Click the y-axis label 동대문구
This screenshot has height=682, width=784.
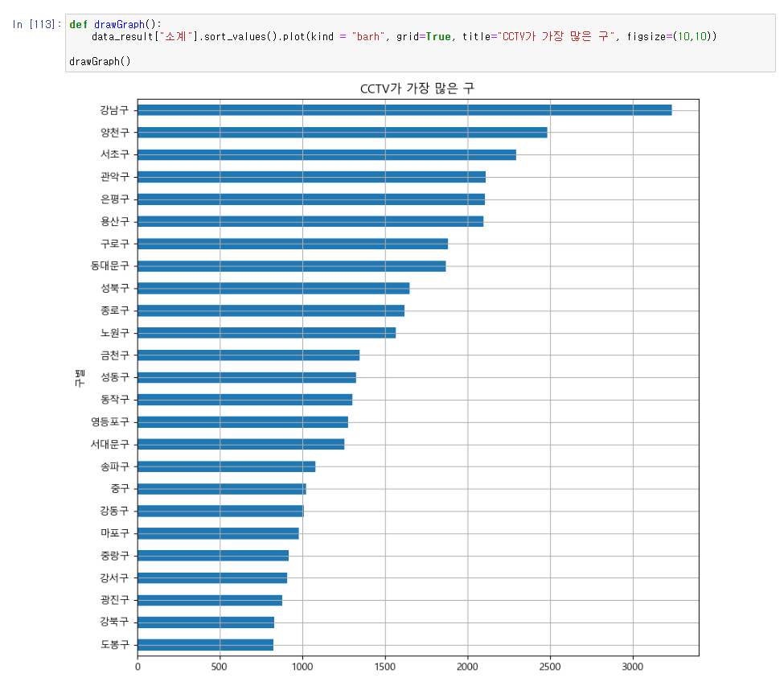pyautogui.click(x=109, y=266)
